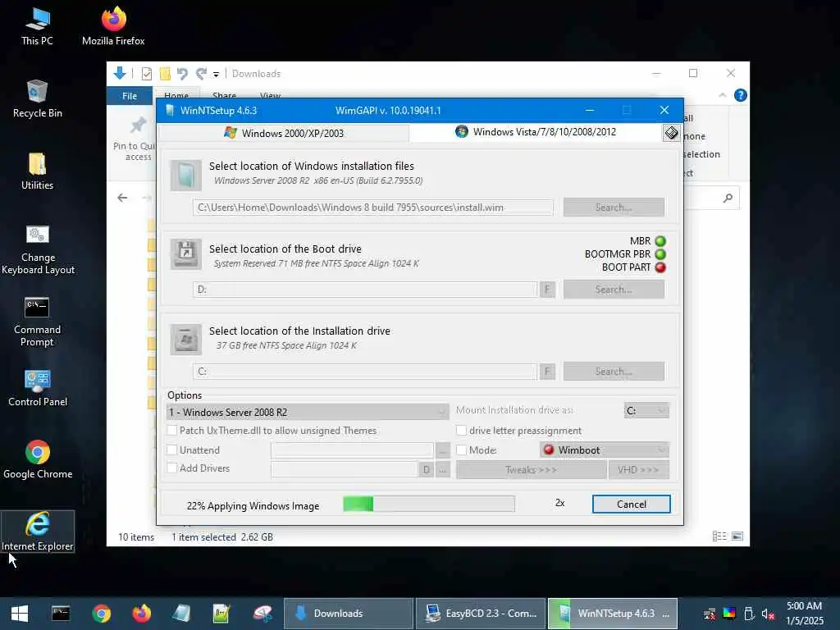The height and width of the screenshot is (630, 840).
Task: Open the Mount installation drive letter dropdown
Action: click(x=646, y=410)
